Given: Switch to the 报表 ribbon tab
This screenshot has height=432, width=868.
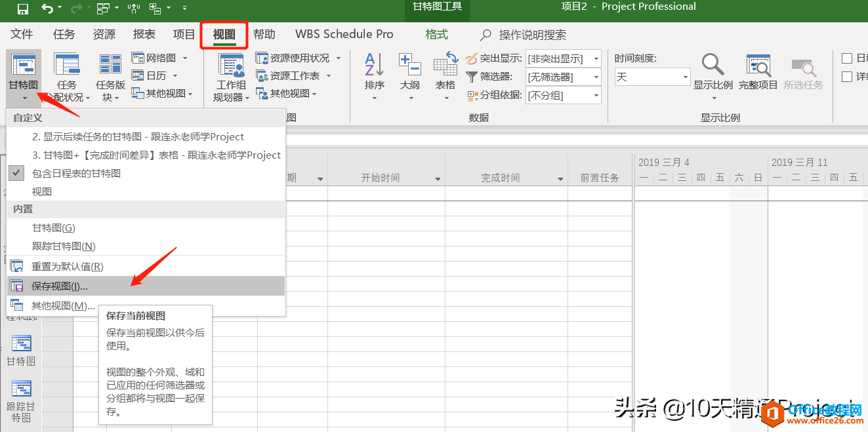Looking at the screenshot, I should tap(144, 34).
